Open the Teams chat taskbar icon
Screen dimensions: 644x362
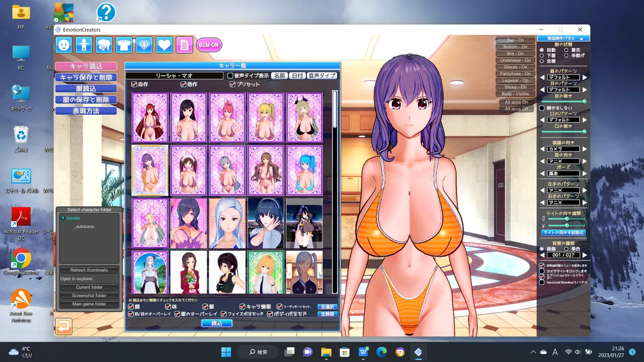click(x=307, y=352)
